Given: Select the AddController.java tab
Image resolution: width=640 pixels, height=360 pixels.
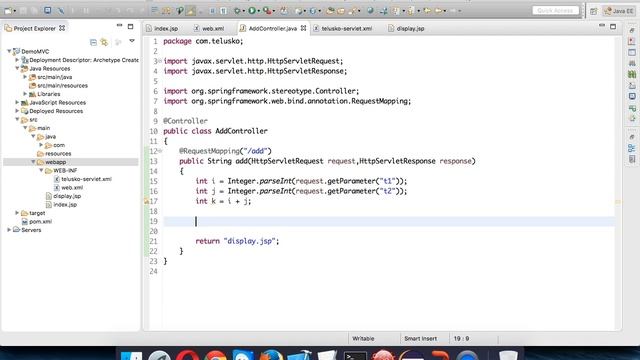Looking at the screenshot, I should point(273,29).
